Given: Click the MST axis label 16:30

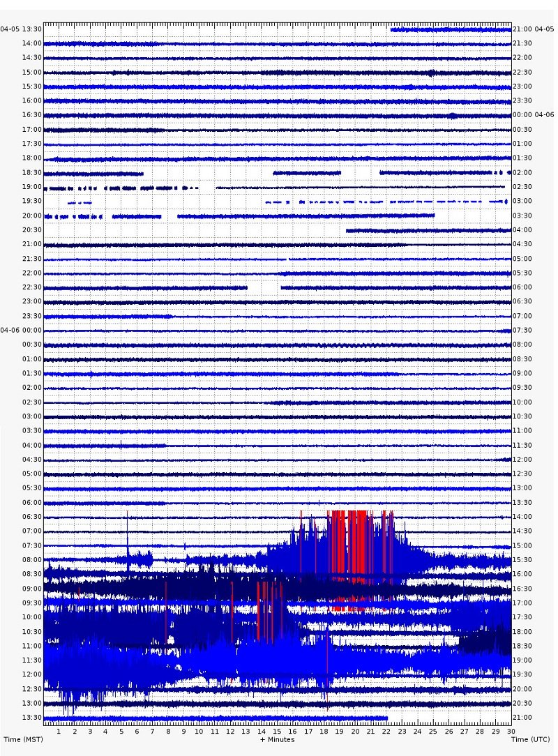Looking at the screenshot, I should pyautogui.click(x=32, y=115).
